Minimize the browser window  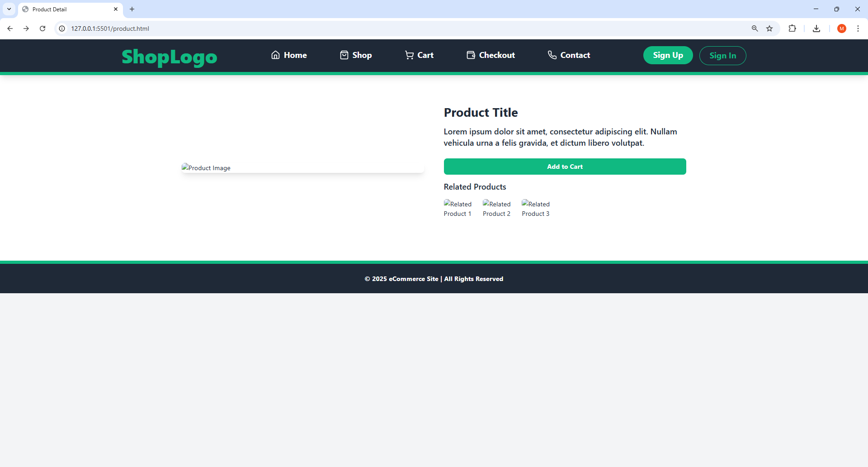(816, 9)
